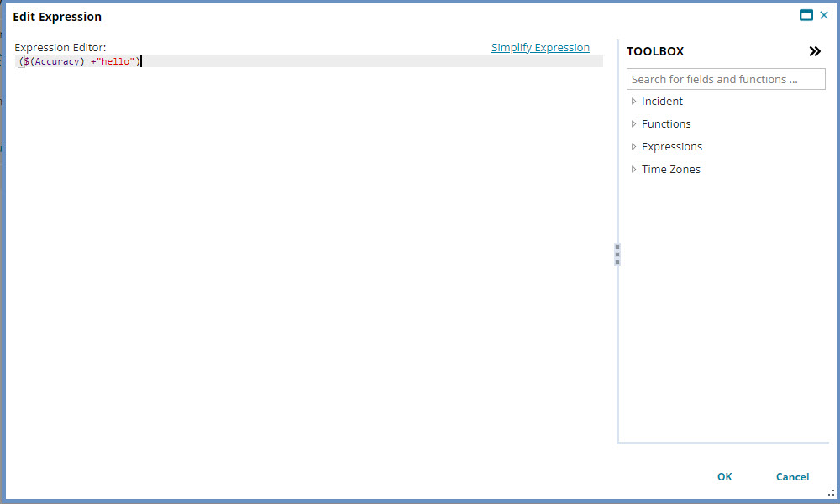Image resolution: width=840 pixels, height=504 pixels.
Task: Click the Incident disclosure triangle
Action: coord(634,101)
